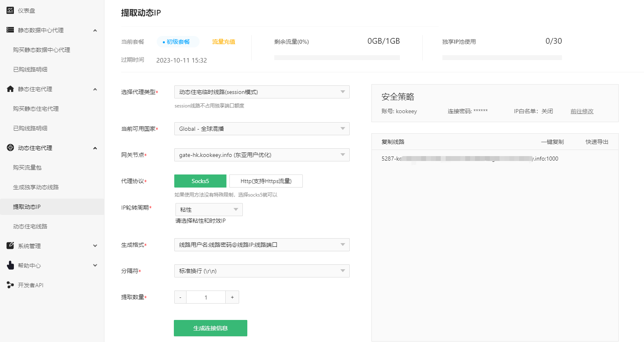
Task: Click the 独享IP池使用 progress bar
Action: (502, 58)
